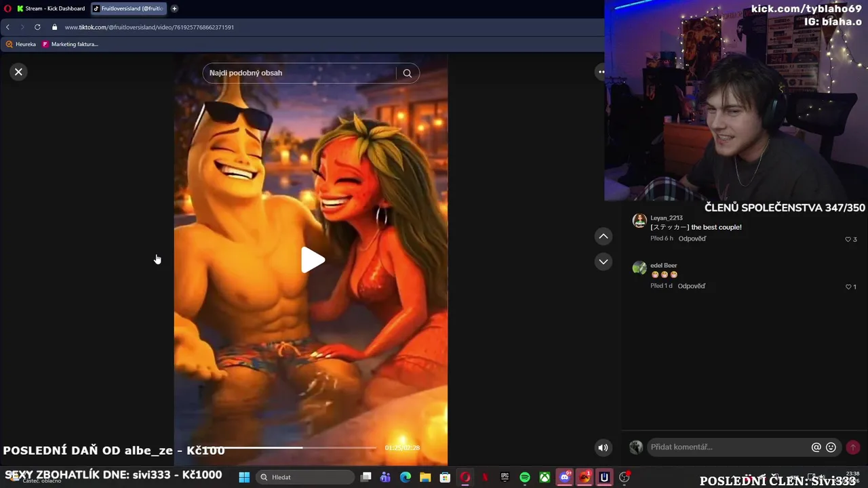Open the emoji picker in the comment box
The image size is (868, 488).
click(x=831, y=447)
